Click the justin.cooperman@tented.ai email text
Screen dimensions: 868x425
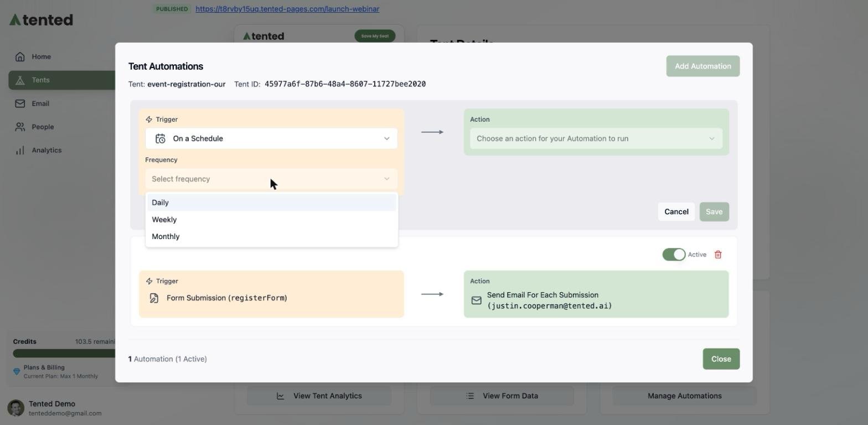coord(550,306)
